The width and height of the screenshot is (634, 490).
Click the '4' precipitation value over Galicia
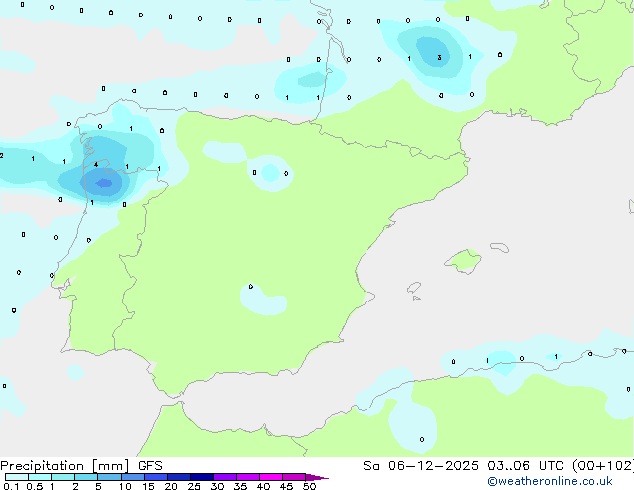pos(96,165)
